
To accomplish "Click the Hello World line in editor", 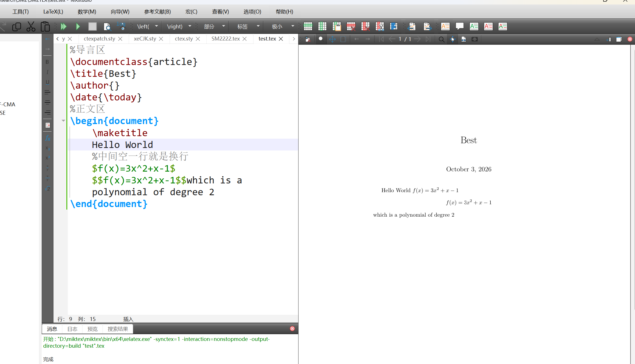I will 183,145.
